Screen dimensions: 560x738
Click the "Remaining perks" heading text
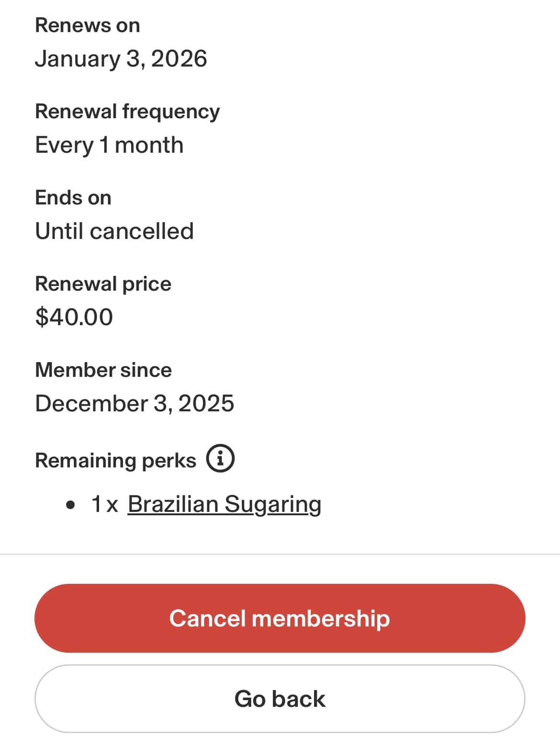(115, 460)
